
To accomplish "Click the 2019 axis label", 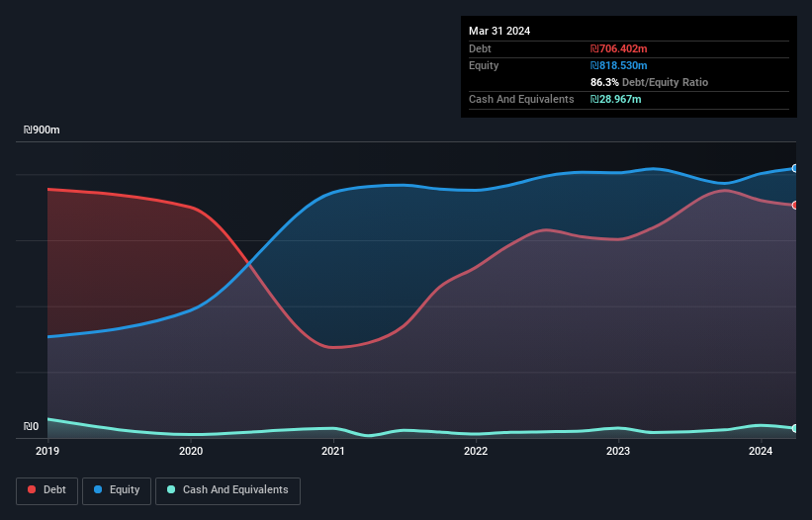I will (x=47, y=451).
